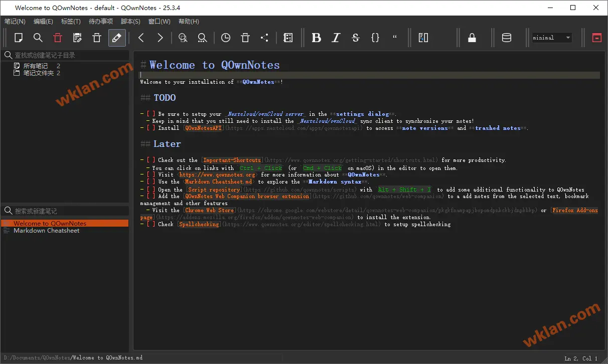Image resolution: width=608 pixels, height=364 pixels.
Task: Show note versions clock icon
Action: click(x=226, y=38)
